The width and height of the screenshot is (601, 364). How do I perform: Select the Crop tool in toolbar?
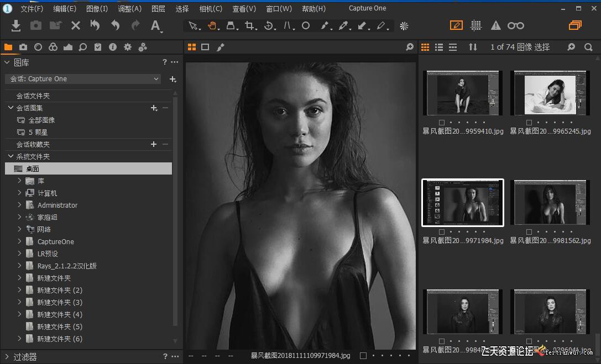point(249,25)
